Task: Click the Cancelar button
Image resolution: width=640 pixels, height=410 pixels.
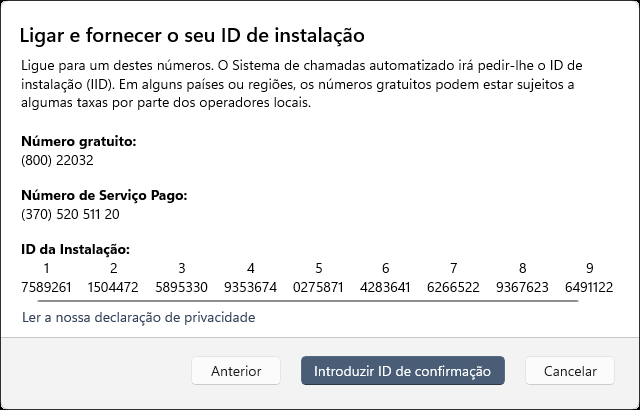Action: coord(569,370)
